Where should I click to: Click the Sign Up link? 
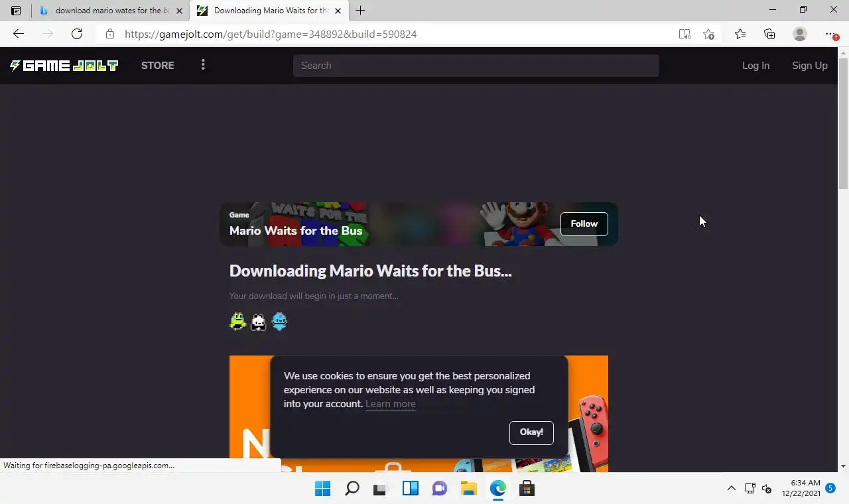810,65
